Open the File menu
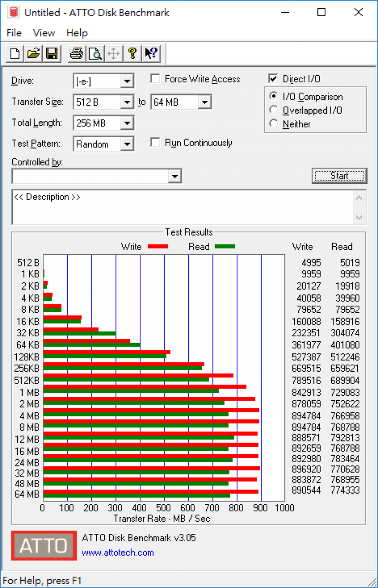 14,33
